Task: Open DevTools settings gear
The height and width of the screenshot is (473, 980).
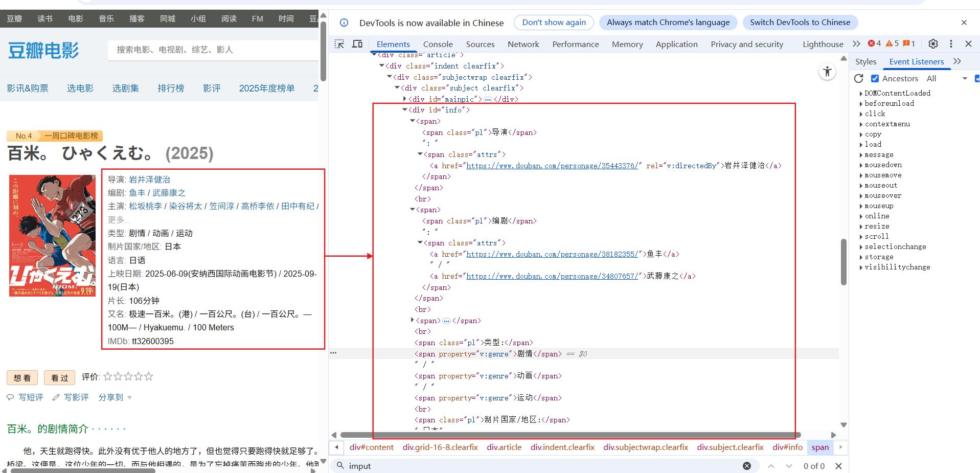Action: pos(933,44)
